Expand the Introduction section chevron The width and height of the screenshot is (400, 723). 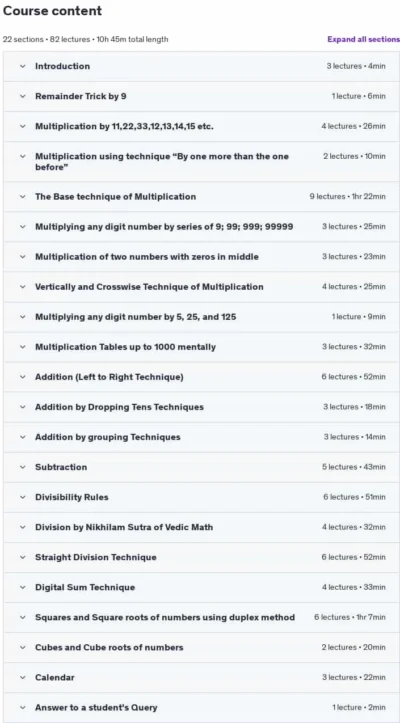click(x=23, y=66)
